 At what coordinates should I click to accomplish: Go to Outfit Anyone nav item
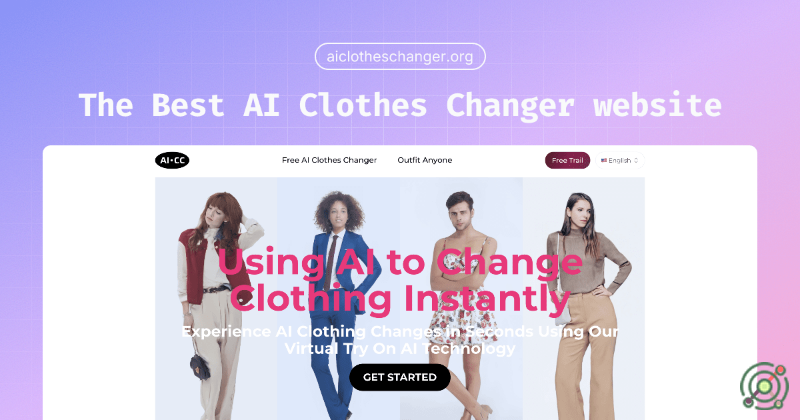424,160
